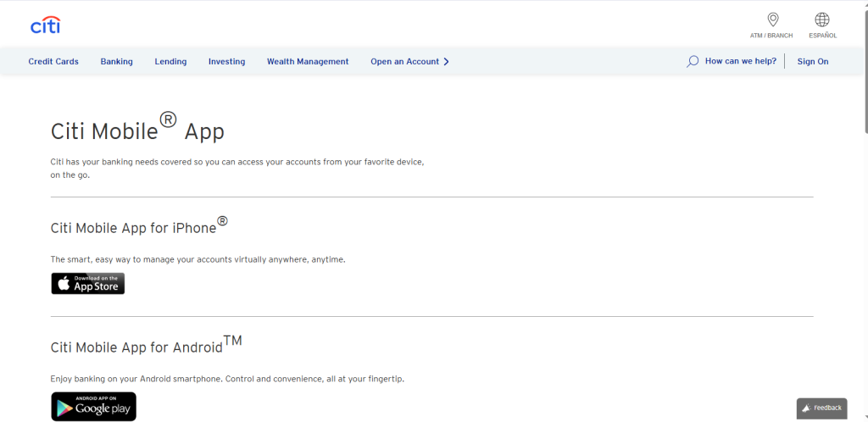Switch language via the Español globe icon
This screenshot has height=422, width=868.
[x=822, y=20]
